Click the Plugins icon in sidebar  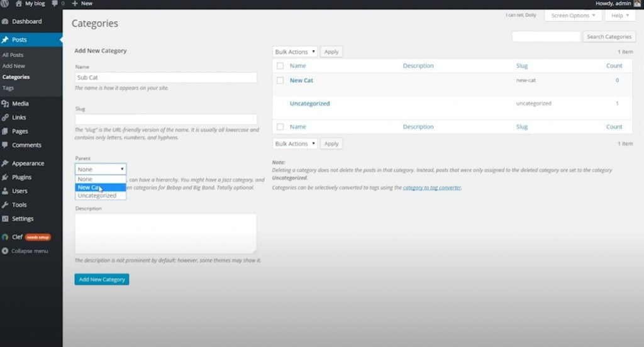(5, 177)
